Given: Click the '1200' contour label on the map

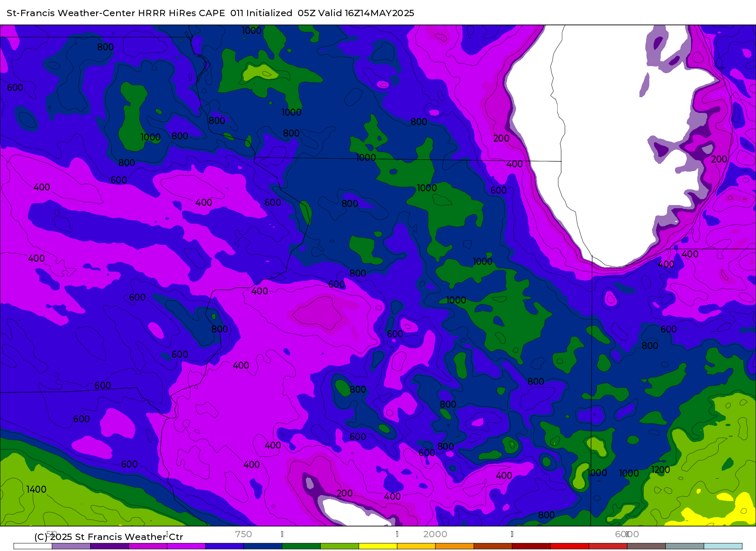Looking at the screenshot, I should point(660,470).
